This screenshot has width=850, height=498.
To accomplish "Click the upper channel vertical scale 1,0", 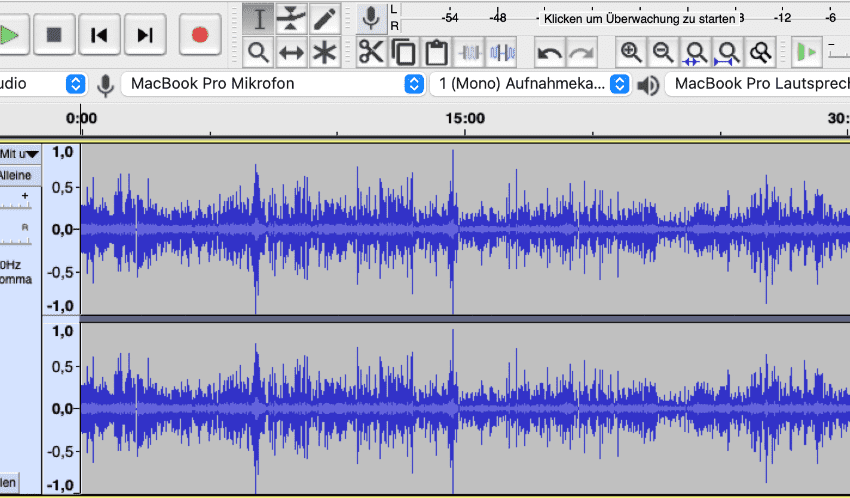I will coord(62,152).
